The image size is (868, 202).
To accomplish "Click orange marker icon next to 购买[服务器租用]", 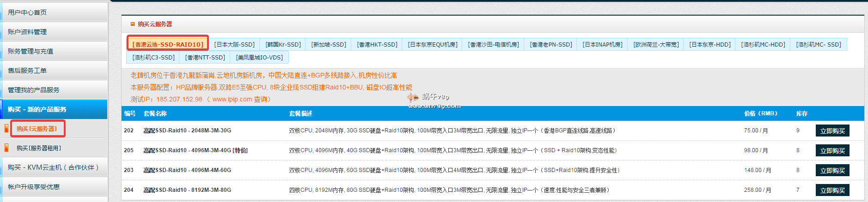I will click(x=6, y=148).
